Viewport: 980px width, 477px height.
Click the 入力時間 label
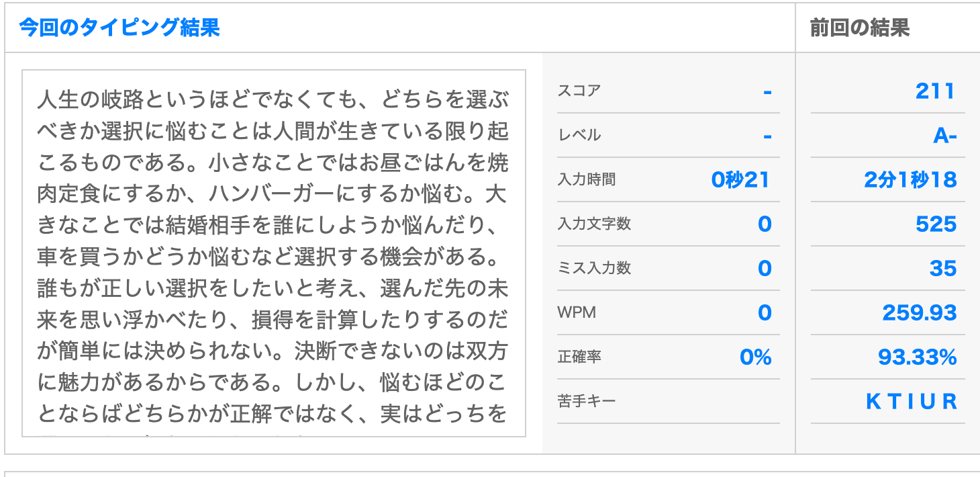pyautogui.click(x=586, y=179)
